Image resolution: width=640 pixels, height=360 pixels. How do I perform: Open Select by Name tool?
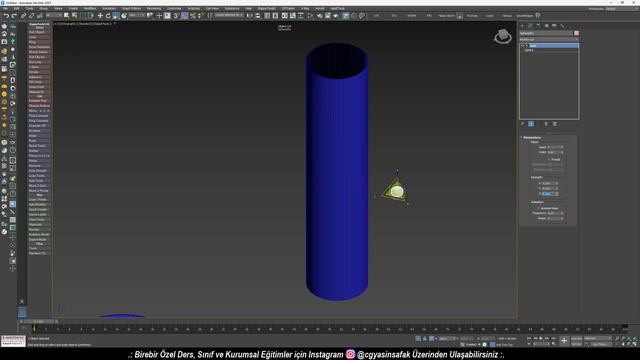pos(75,16)
